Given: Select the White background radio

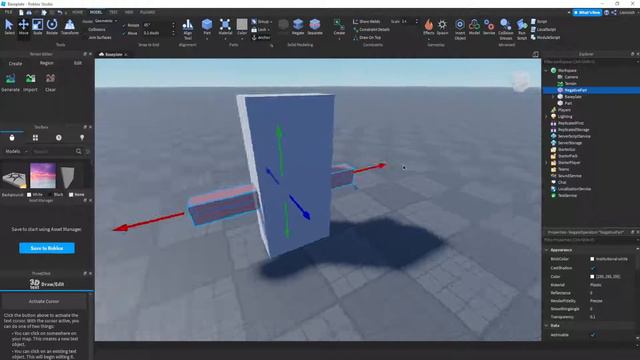Looking at the screenshot, I should tap(29, 195).
